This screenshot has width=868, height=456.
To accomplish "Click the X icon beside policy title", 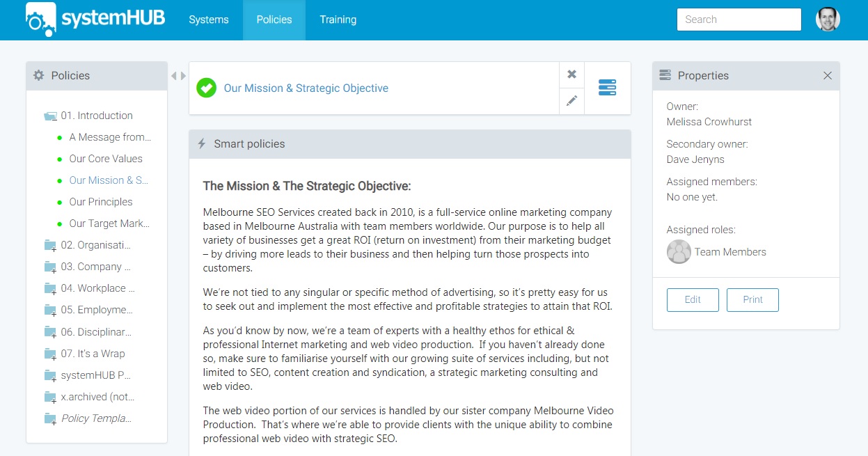I will [x=571, y=74].
